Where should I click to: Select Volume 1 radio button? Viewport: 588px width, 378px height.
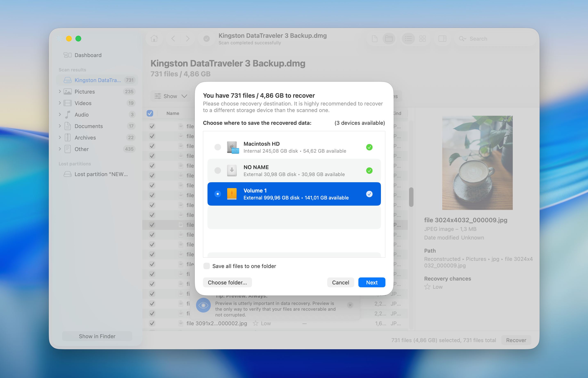218,194
